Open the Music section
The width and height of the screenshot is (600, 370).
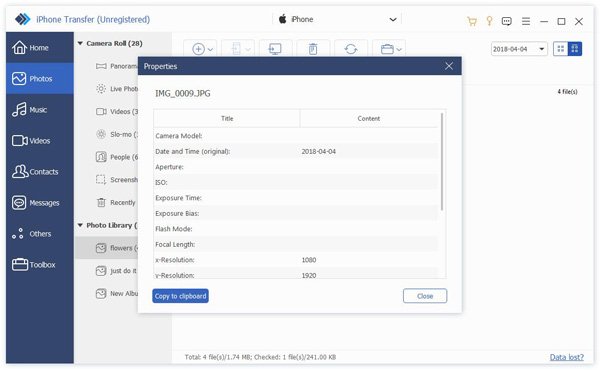(x=40, y=110)
